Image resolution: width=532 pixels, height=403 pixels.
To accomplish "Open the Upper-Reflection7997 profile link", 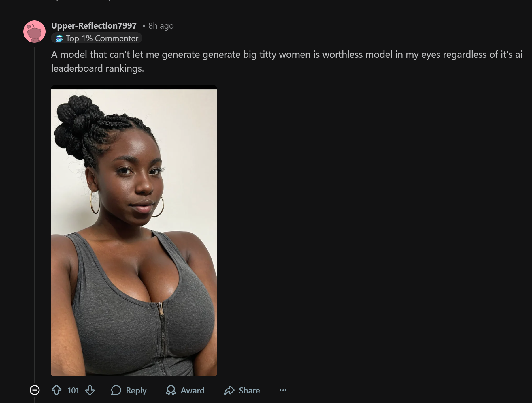I will coord(94,26).
